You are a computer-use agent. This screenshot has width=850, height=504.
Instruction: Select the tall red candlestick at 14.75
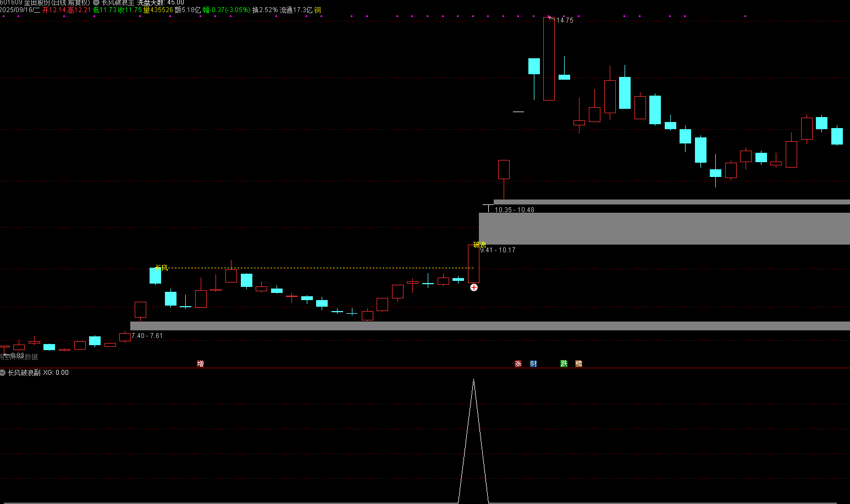pos(549,59)
